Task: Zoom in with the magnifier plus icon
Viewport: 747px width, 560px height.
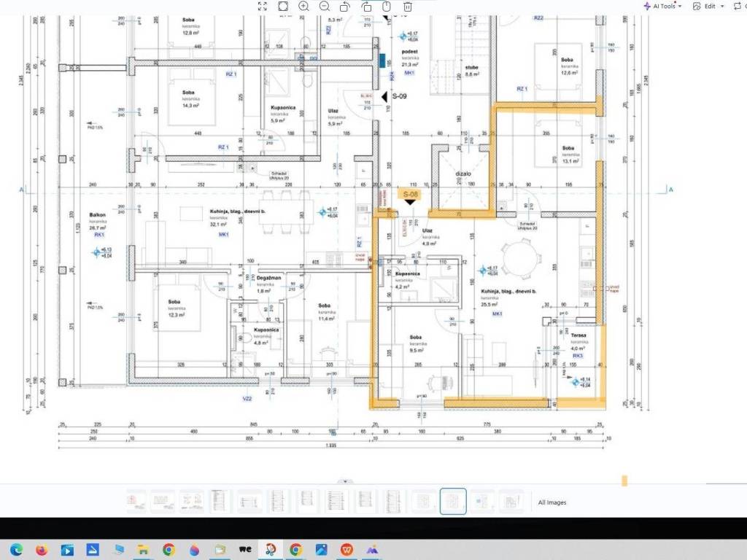Action: (x=303, y=6)
